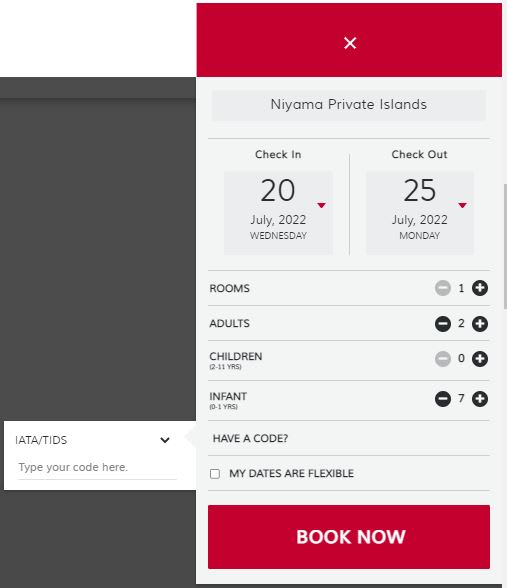The width and height of the screenshot is (507, 588).
Task: Click the Check Out date 25
Action: point(420,190)
